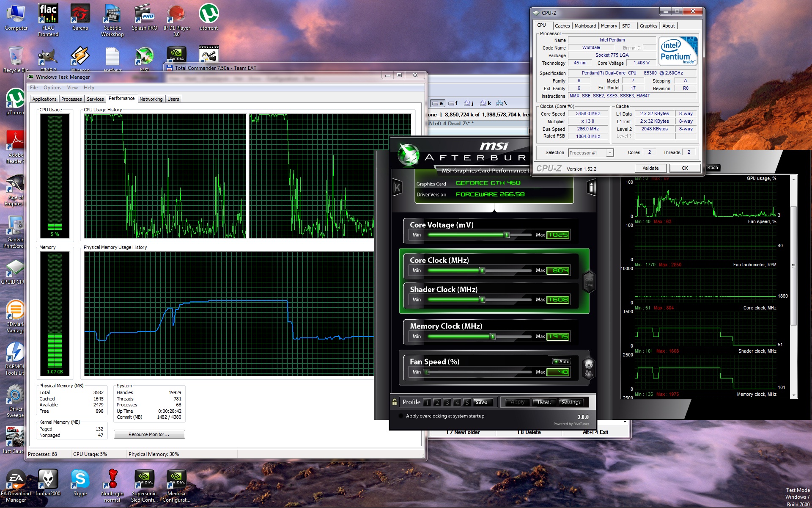Open the Medusa Configuration shortcut
The width and height of the screenshot is (812, 508).
point(176,486)
